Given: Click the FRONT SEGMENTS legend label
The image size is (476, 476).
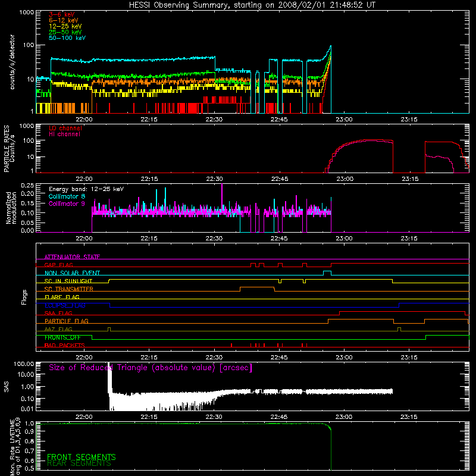Looking at the screenshot, I should click(x=82, y=457).
